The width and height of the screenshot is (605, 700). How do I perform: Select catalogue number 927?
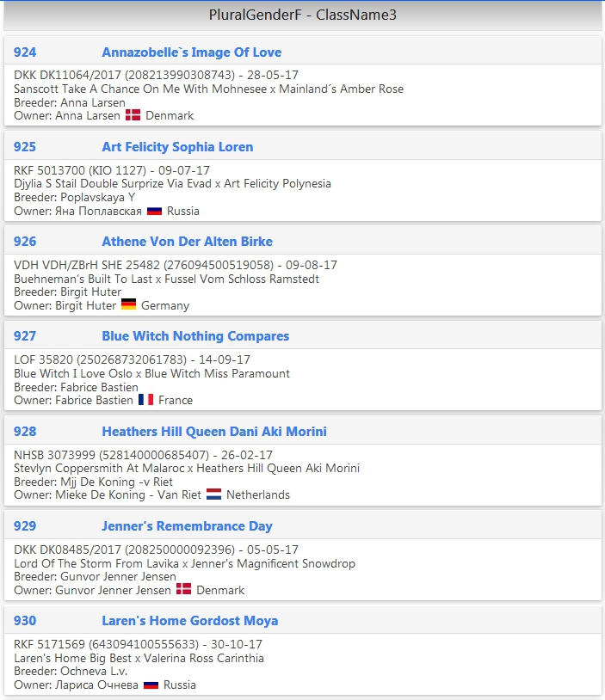[25, 336]
